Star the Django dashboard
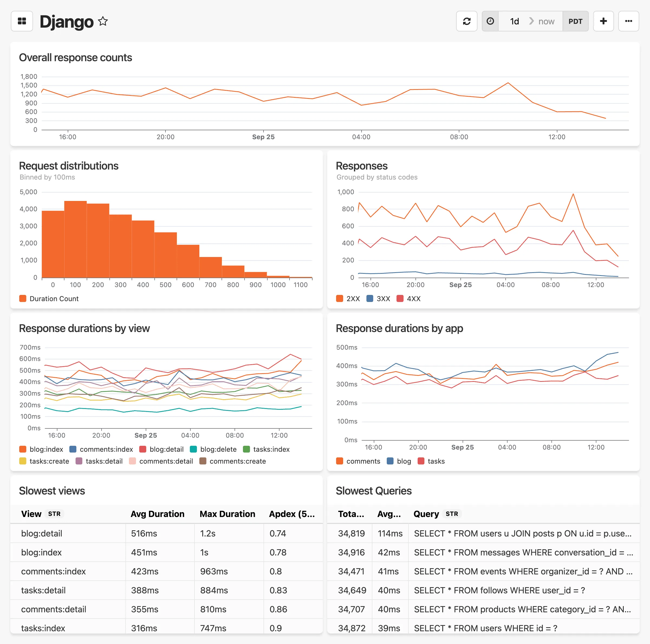The height and width of the screenshot is (644, 650). point(103,21)
